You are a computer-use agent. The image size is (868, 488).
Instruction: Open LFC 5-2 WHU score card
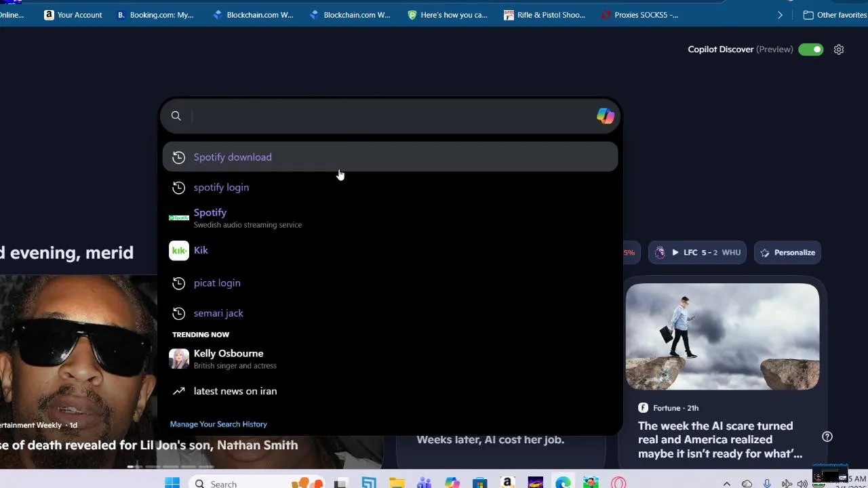pyautogui.click(x=697, y=253)
